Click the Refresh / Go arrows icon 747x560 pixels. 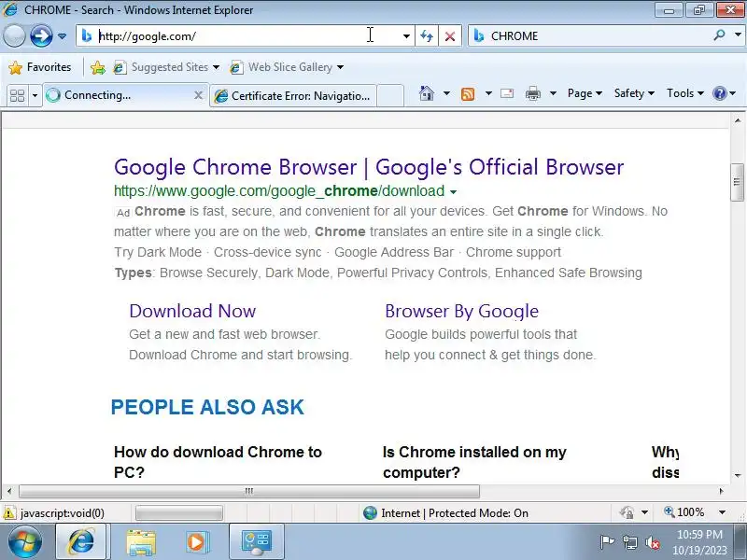427,35
